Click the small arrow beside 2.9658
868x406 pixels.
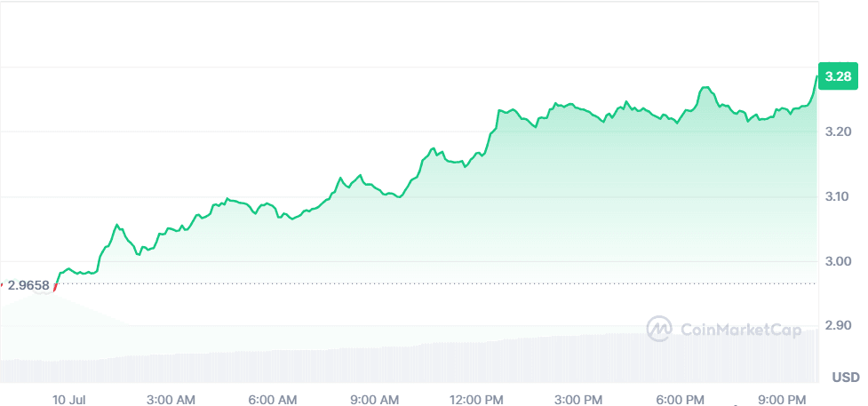coord(2,284)
